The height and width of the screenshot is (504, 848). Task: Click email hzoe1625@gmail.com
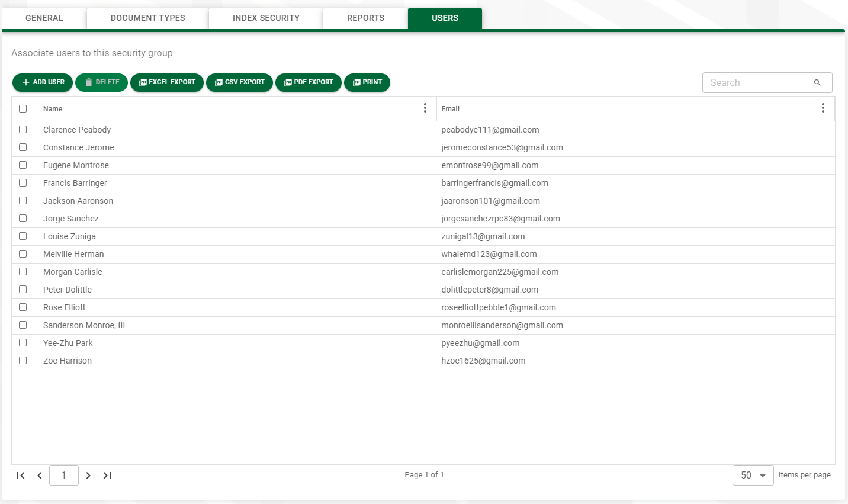tap(483, 361)
